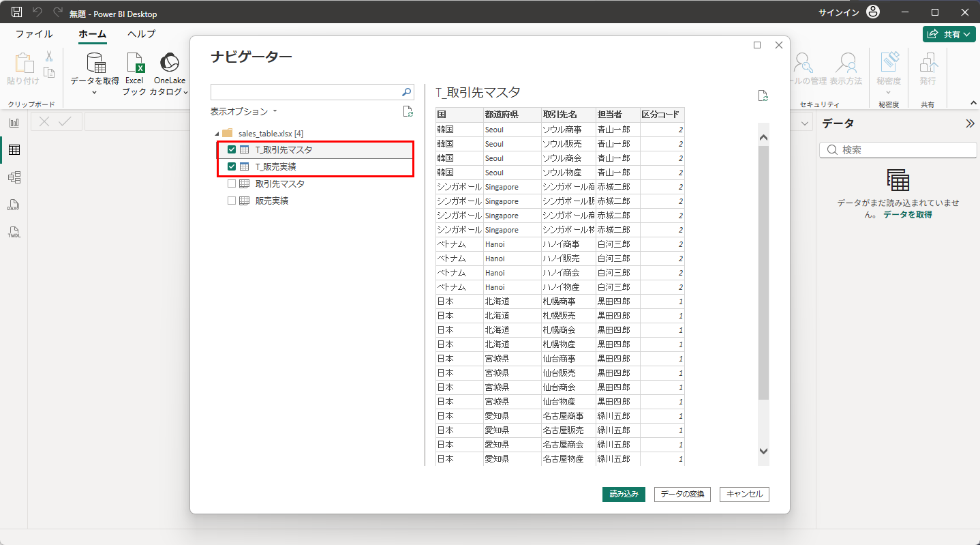980x545 pixels.
Task: Open the 表示オプション dropdown
Action: [x=244, y=111]
